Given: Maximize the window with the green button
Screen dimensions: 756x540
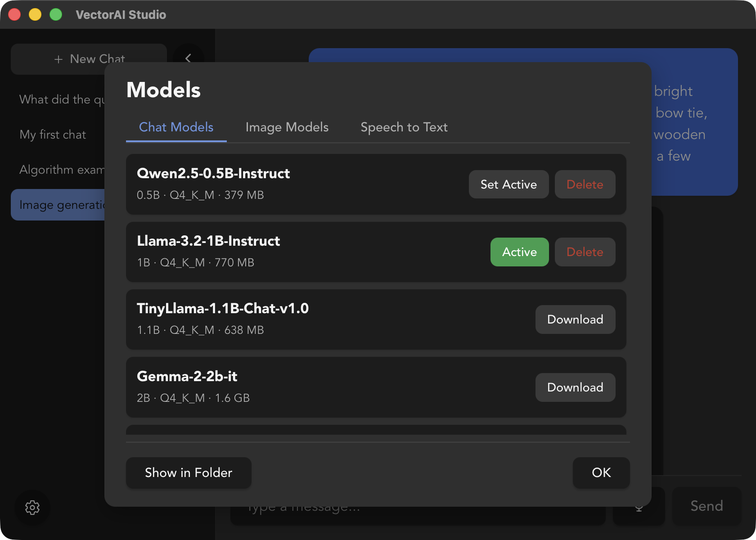Looking at the screenshot, I should (x=56, y=14).
